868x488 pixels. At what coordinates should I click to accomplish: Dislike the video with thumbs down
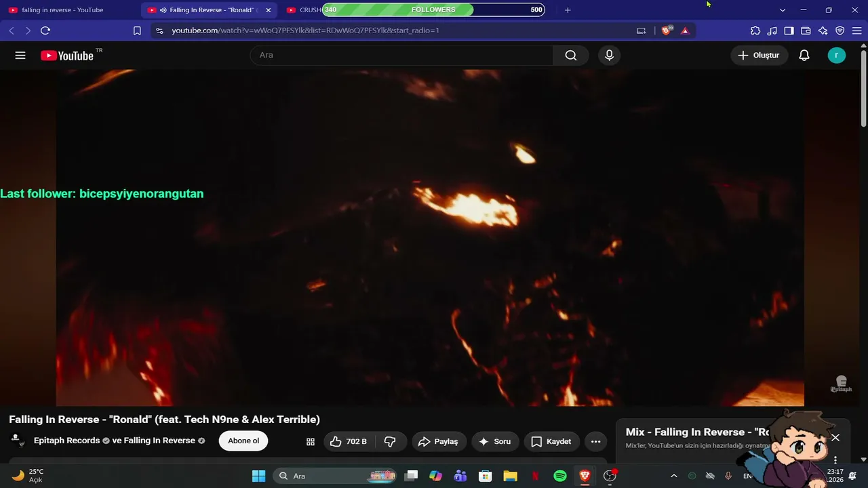coord(390,441)
